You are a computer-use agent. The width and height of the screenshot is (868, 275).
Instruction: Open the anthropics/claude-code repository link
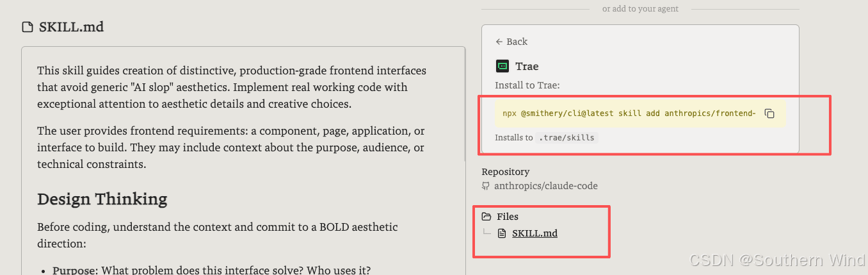(546, 186)
